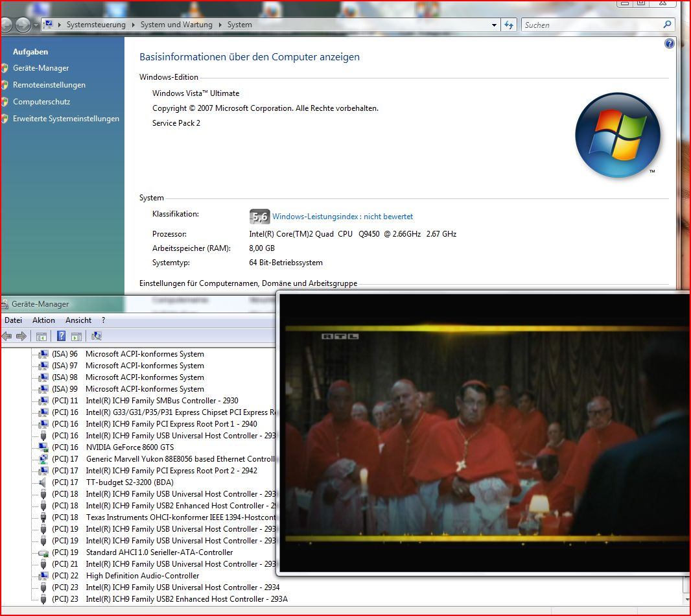
Task: Click shield icon beside Erweiterte Systemeinstellungen
Action: pos(5,119)
